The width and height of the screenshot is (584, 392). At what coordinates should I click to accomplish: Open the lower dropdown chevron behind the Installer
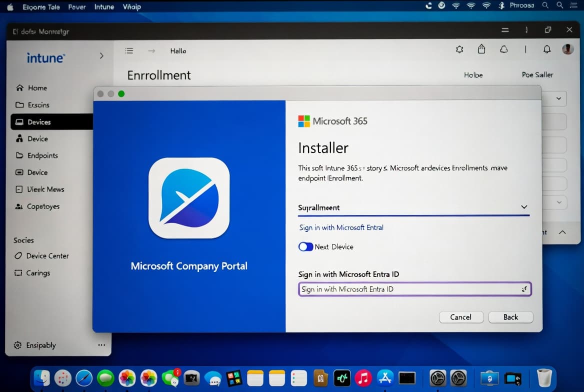click(559, 202)
